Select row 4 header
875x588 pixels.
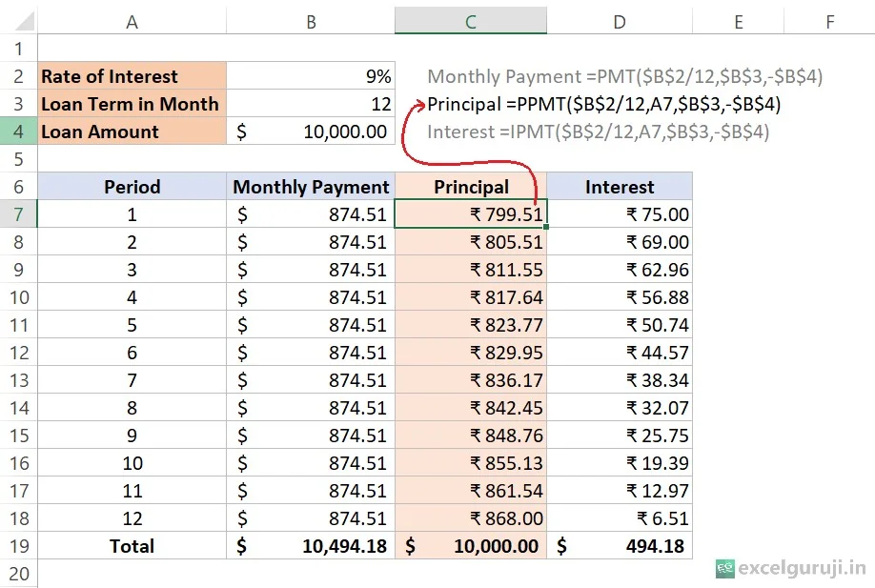pos(18,132)
